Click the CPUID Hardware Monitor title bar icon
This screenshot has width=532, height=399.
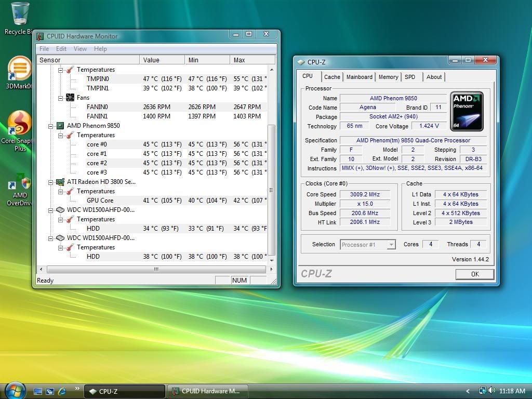40,36
